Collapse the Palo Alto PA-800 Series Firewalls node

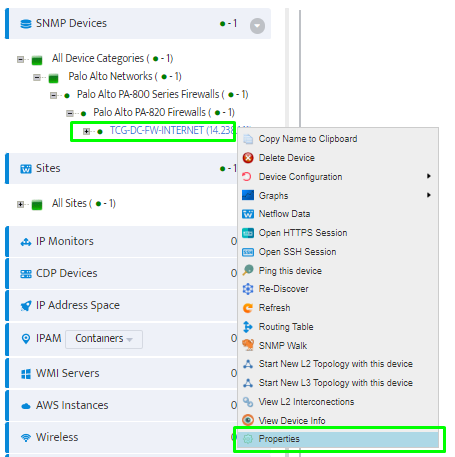pos(53,96)
